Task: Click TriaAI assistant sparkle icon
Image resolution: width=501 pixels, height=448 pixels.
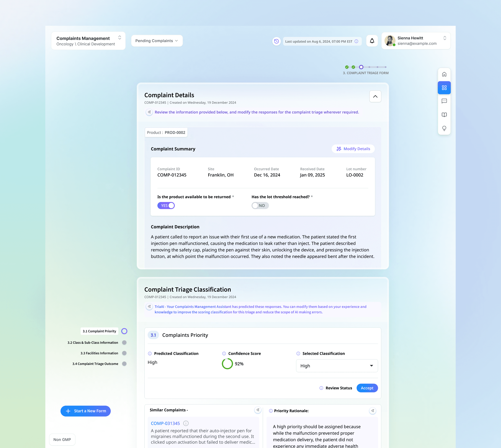Action: (149, 307)
